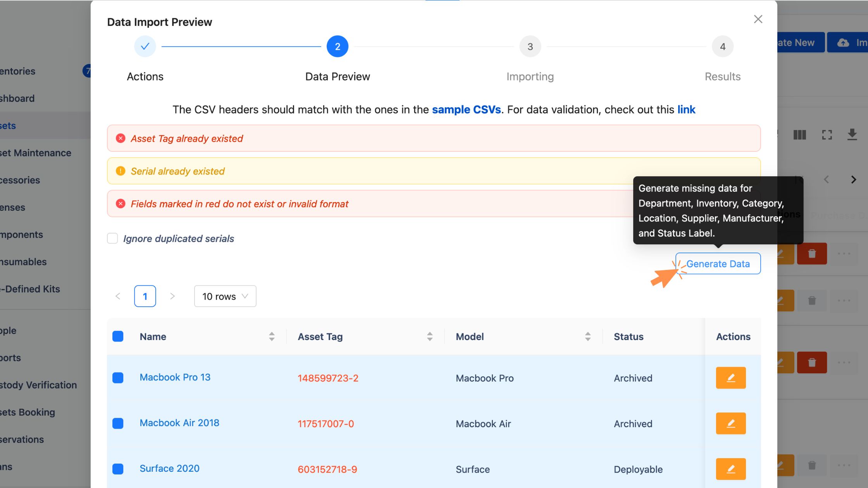Enable Ignore duplicated serials checkbox
Viewport: 868px width, 488px height.
pos(112,239)
